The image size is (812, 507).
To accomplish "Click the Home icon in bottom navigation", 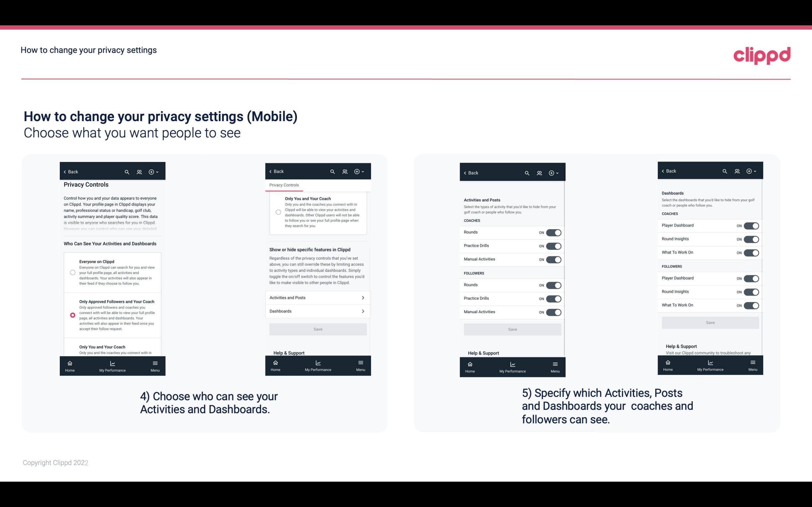I will click(69, 363).
